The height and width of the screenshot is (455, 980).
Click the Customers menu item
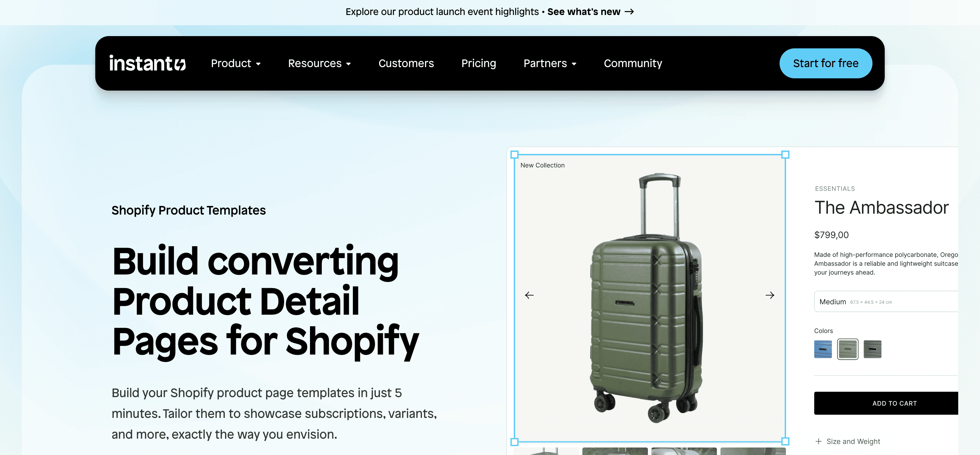[406, 63]
